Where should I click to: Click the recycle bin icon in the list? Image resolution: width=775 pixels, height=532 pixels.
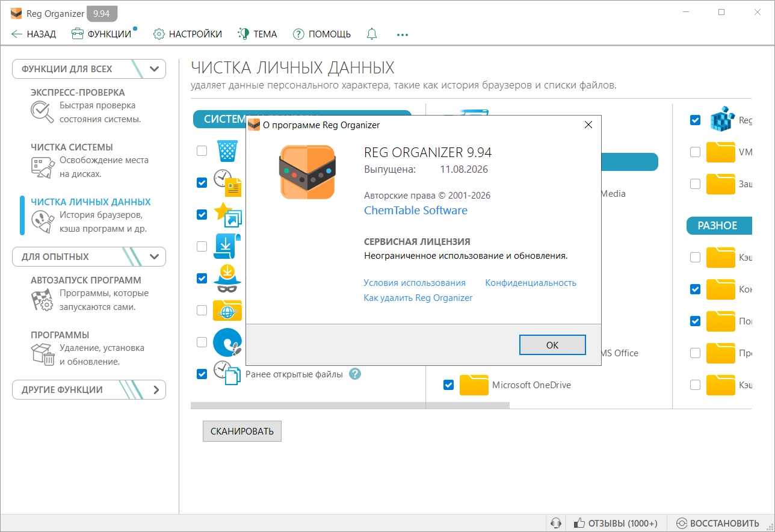click(x=227, y=151)
